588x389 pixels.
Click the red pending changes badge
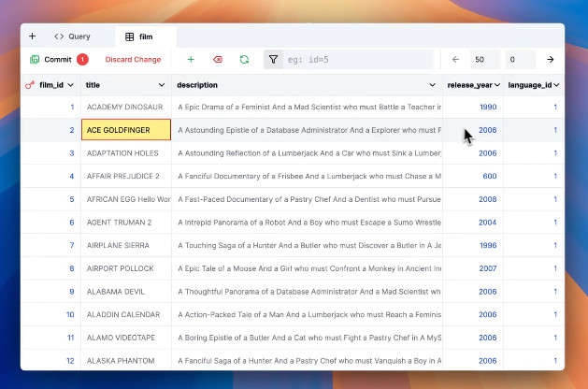point(82,59)
